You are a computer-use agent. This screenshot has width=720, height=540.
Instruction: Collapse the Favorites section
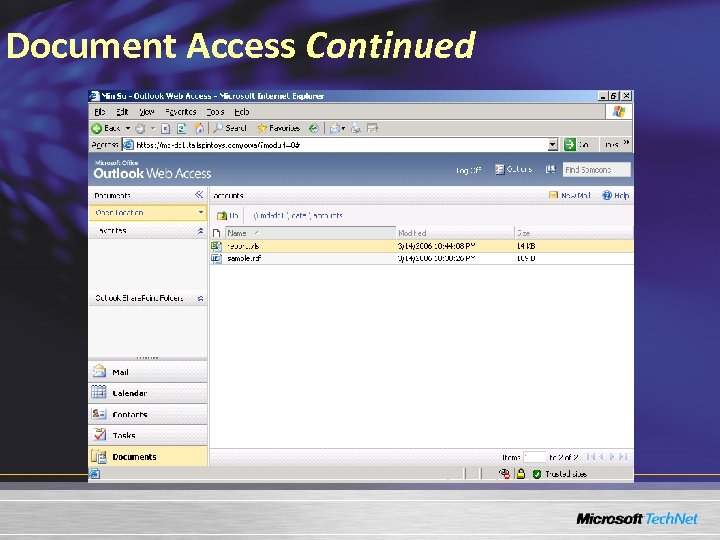coord(200,231)
